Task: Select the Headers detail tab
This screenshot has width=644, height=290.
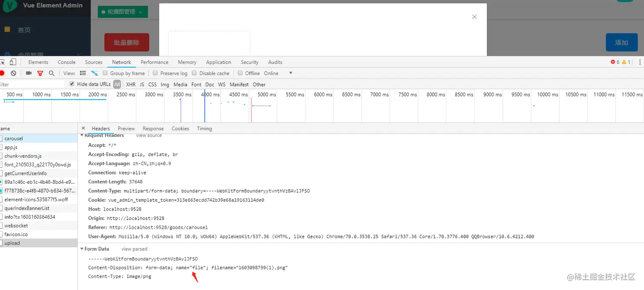Action: [x=101, y=128]
